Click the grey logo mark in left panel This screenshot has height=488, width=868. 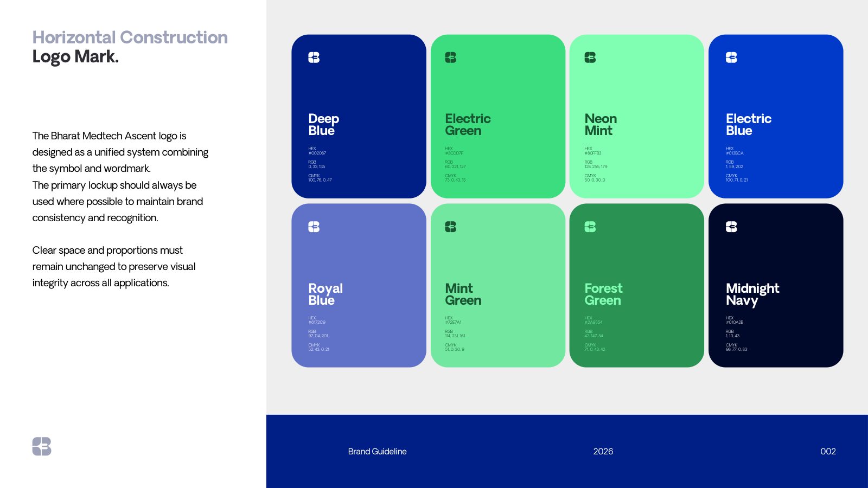(42, 446)
